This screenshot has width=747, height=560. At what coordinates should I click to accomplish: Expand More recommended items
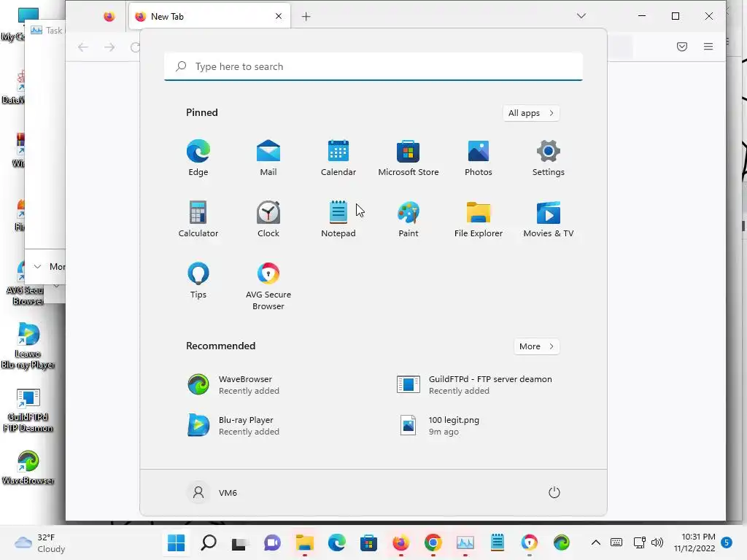click(536, 346)
